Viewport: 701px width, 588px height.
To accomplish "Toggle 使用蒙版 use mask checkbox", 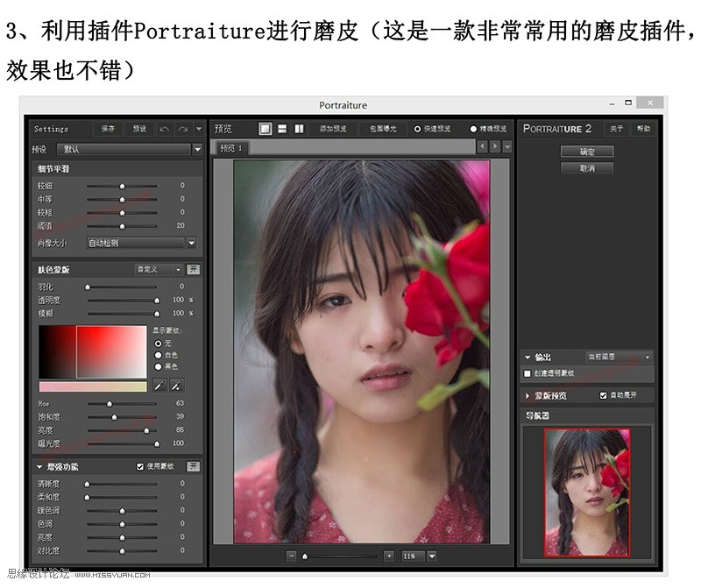I will tap(140, 466).
